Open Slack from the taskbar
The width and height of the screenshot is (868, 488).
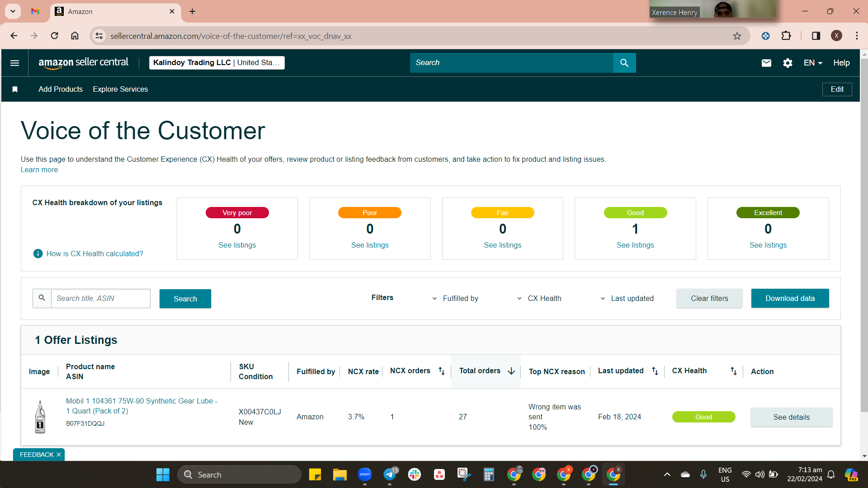coord(414,474)
